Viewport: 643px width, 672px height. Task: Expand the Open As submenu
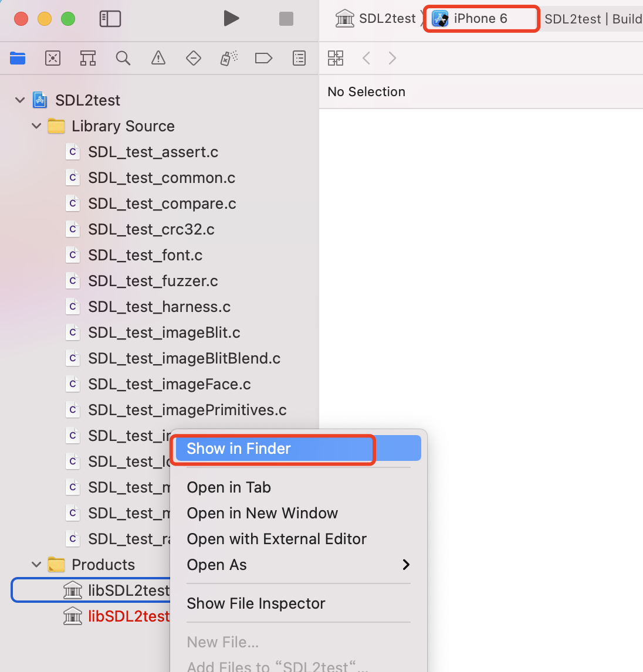point(299,565)
